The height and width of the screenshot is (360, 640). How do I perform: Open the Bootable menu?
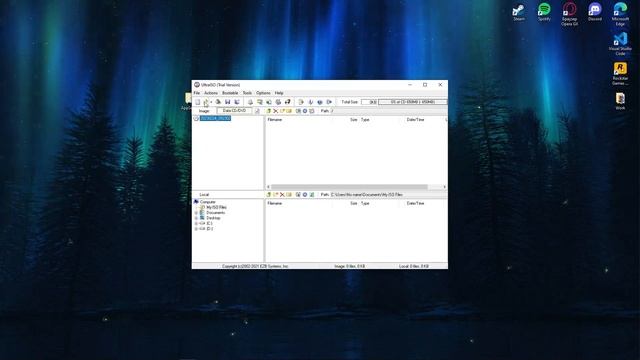pyautogui.click(x=230, y=93)
